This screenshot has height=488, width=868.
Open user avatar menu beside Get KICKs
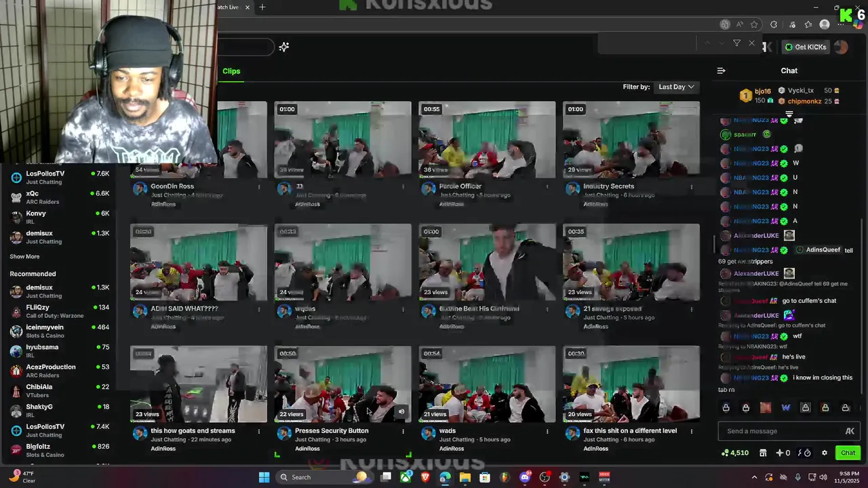[841, 47]
